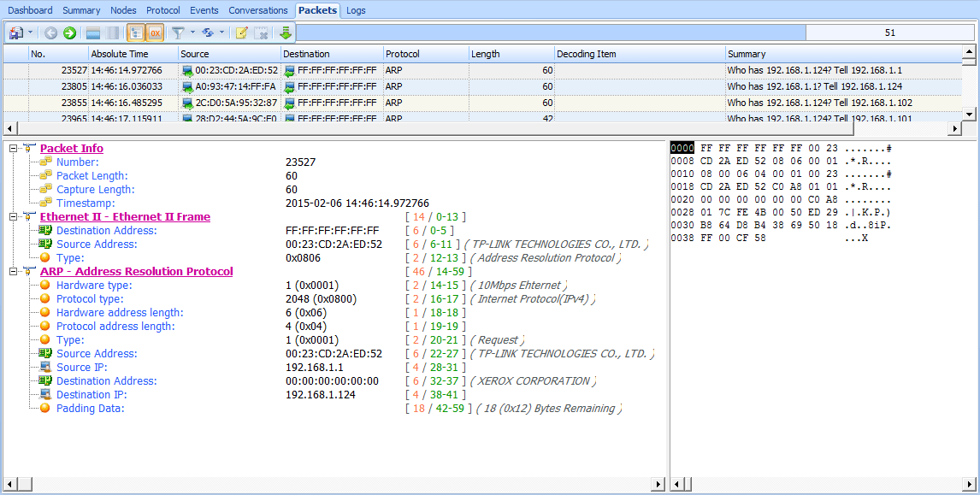
Task: Sort packets by the No. column header
Action: [59, 54]
